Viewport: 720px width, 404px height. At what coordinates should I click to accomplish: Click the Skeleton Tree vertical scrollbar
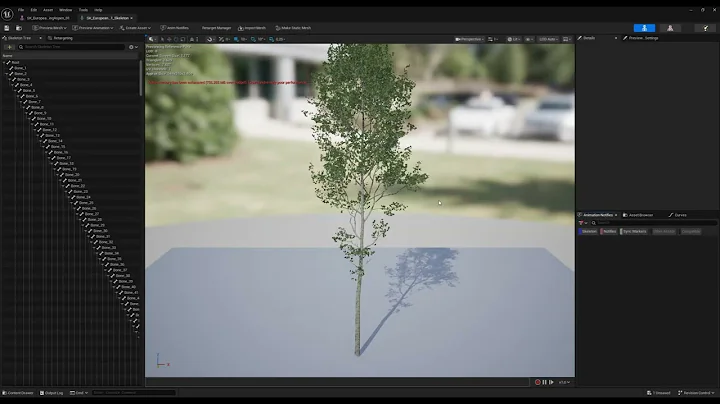tap(141, 78)
